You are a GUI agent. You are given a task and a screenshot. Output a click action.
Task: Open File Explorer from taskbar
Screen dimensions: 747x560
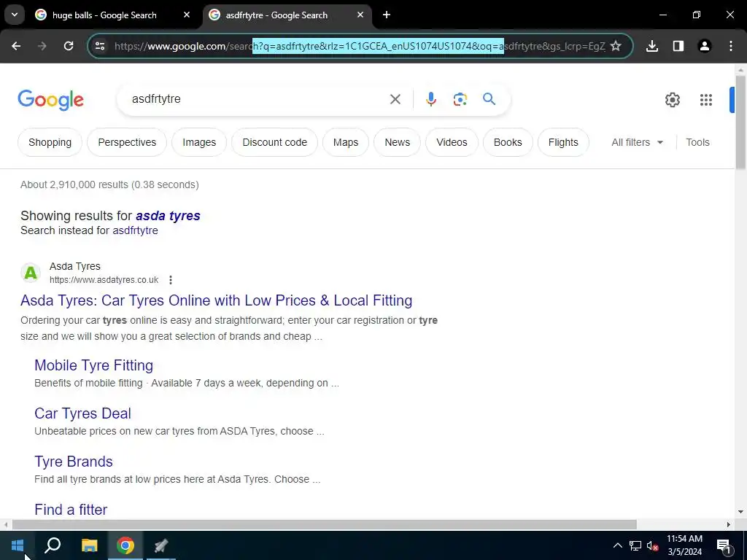tap(89, 545)
